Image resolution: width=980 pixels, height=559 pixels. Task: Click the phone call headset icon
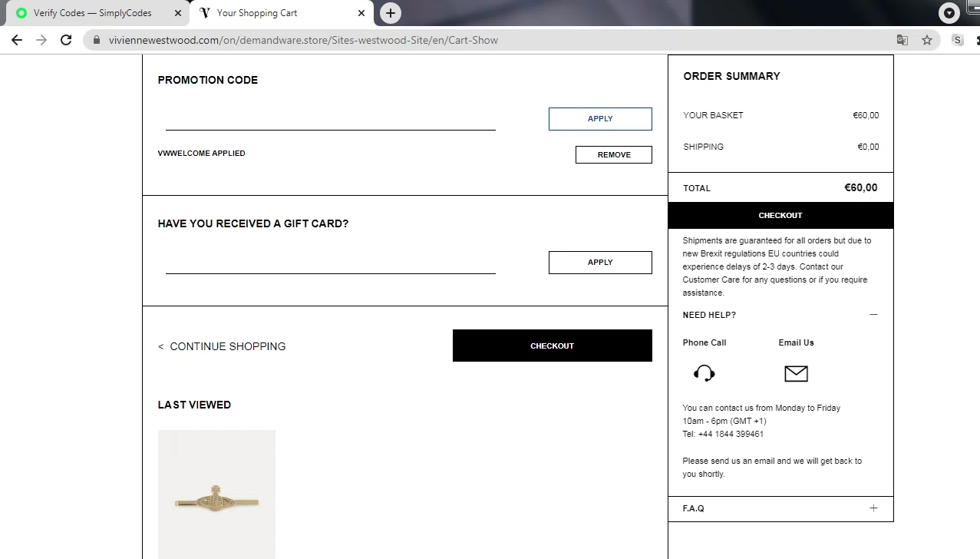(x=704, y=373)
